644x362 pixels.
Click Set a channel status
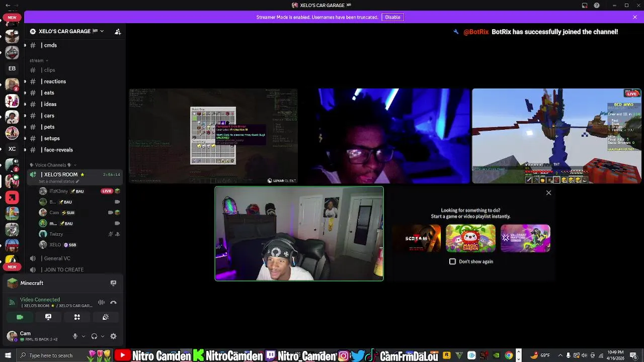(x=59, y=182)
